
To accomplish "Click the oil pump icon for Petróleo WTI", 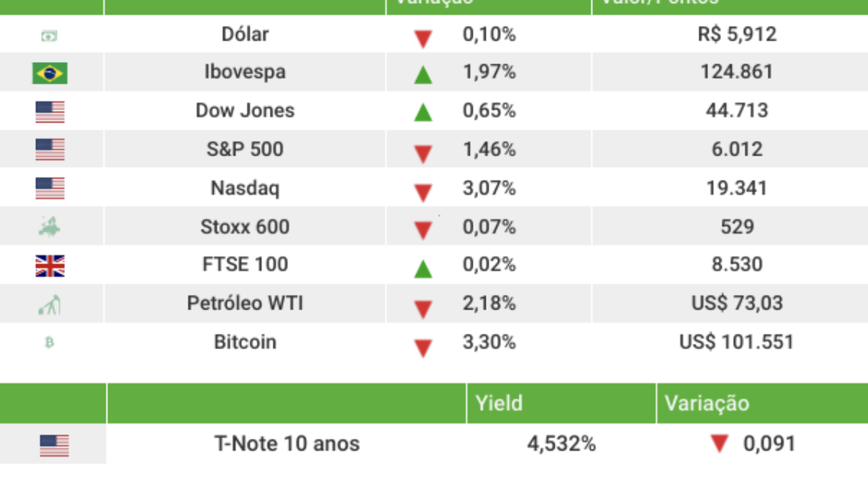I will pos(50,304).
